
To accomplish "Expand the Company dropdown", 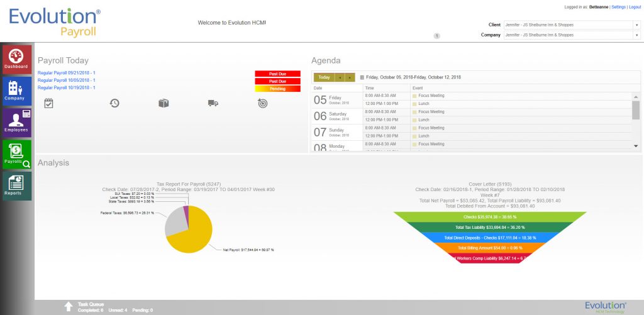I will 636,35.
